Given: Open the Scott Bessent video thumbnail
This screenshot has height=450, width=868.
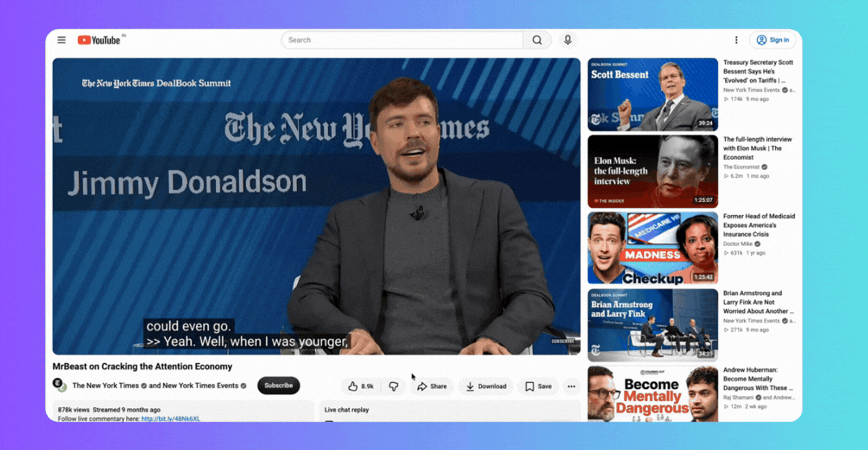Looking at the screenshot, I should [x=653, y=94].
